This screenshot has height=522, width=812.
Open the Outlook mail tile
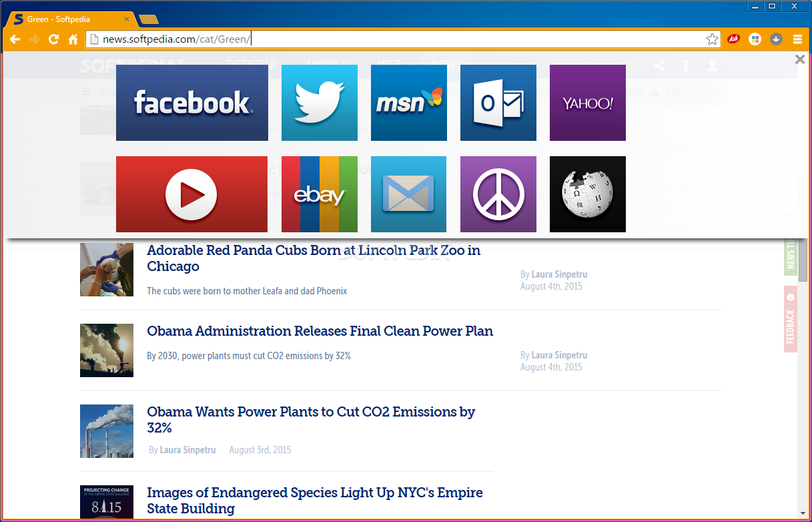(498, 103)
